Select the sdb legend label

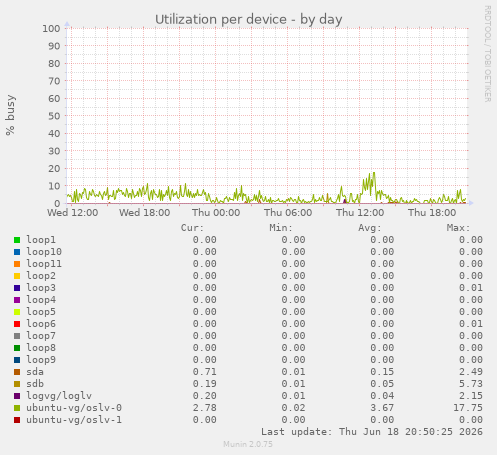coord(35,384)
